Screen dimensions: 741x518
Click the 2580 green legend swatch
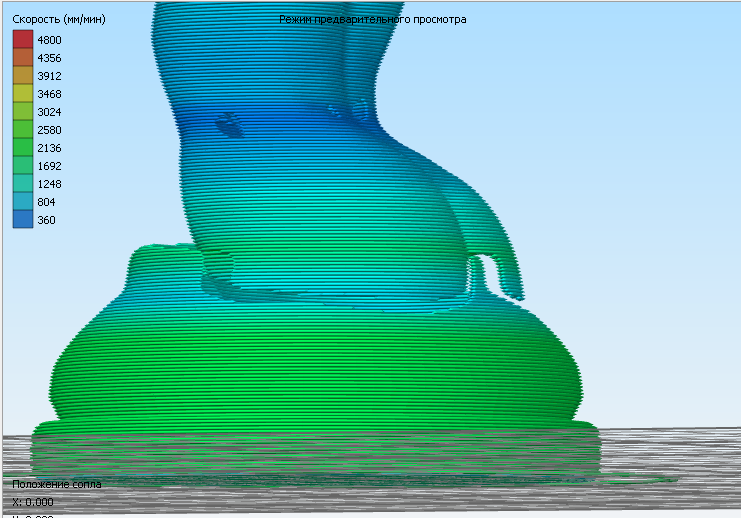coord(23,129)
